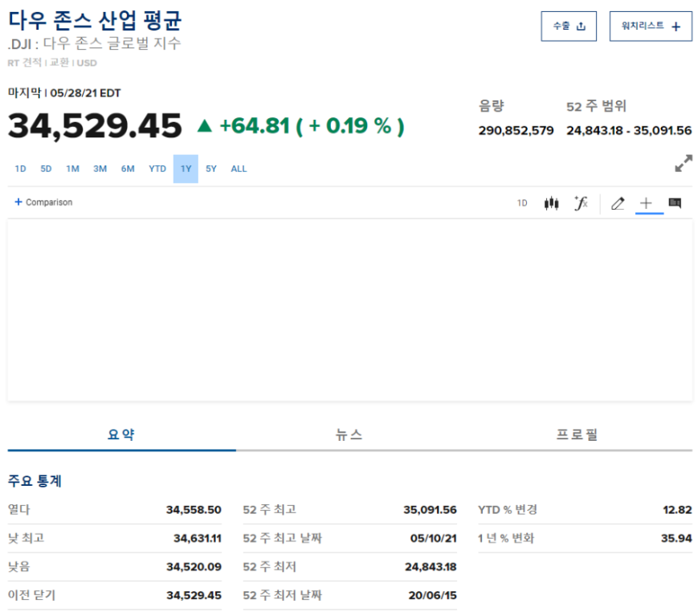This screenshot has height=616, width=698.
Task: Switch to the 요약 summary tab
Action: click(121, 434)
